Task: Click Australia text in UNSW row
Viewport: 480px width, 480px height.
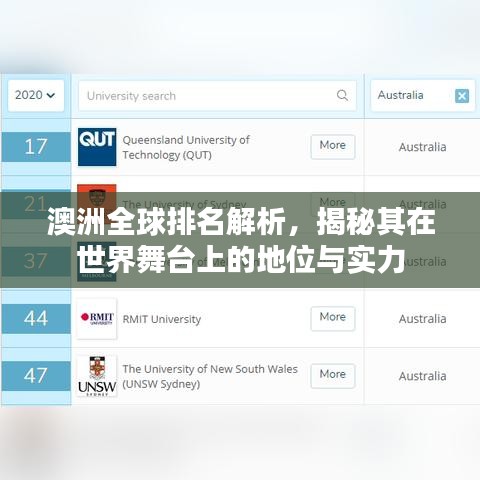Action: (422, 376)
